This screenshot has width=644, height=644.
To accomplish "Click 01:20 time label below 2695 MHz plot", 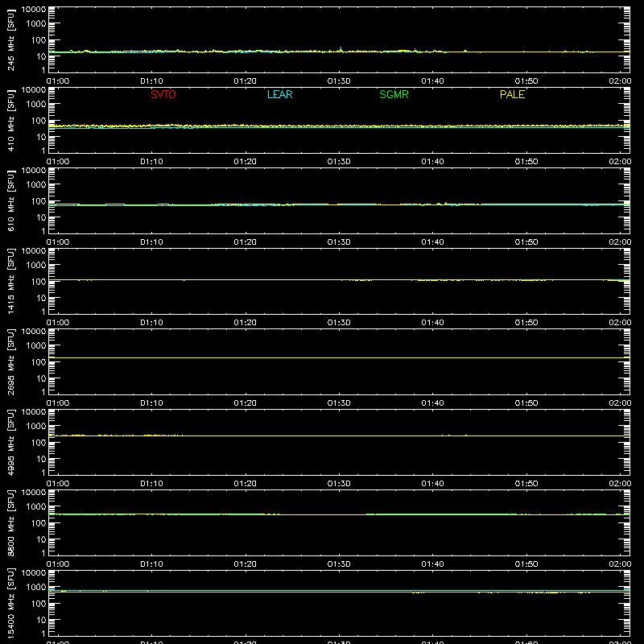I will click(x=246, y=403).
